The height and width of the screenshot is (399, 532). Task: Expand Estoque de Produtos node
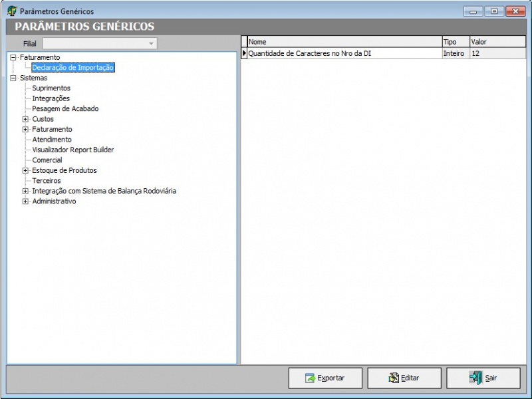[x=26, y=170]
